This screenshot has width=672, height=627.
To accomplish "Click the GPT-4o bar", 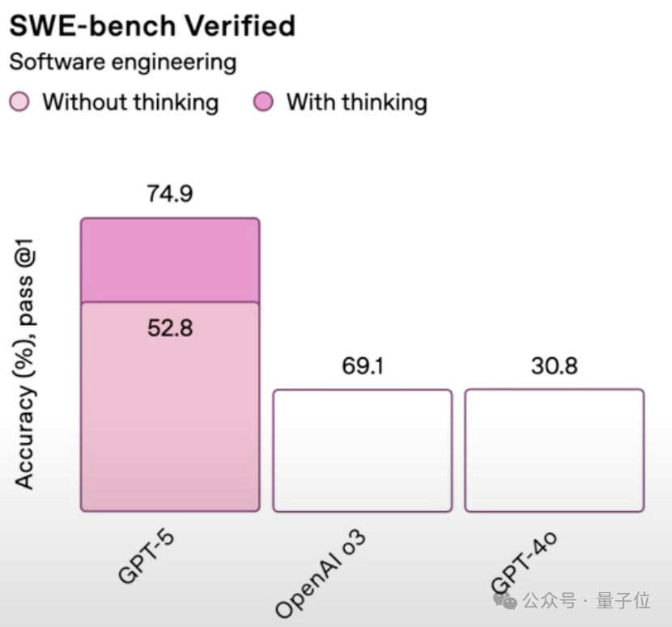I will click(555, 450).
